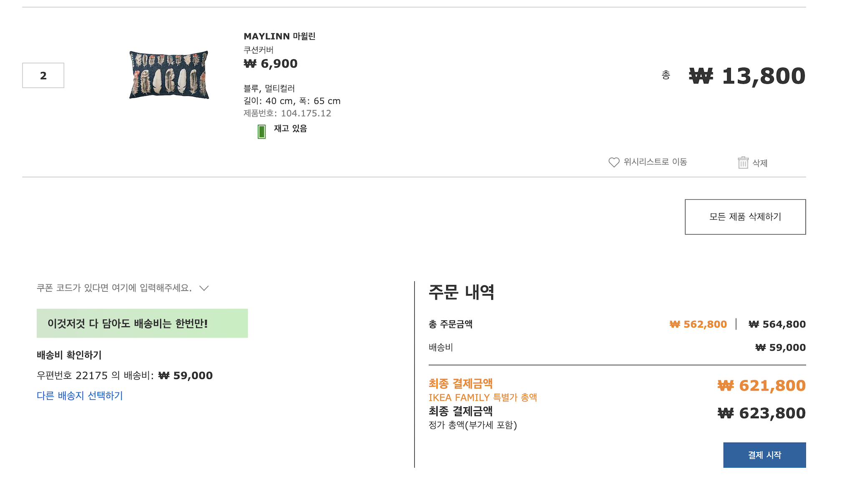Viewport: 861px width, 504px height.
Task: Click the trash can delete icon
Action: [x=743, y=162]
